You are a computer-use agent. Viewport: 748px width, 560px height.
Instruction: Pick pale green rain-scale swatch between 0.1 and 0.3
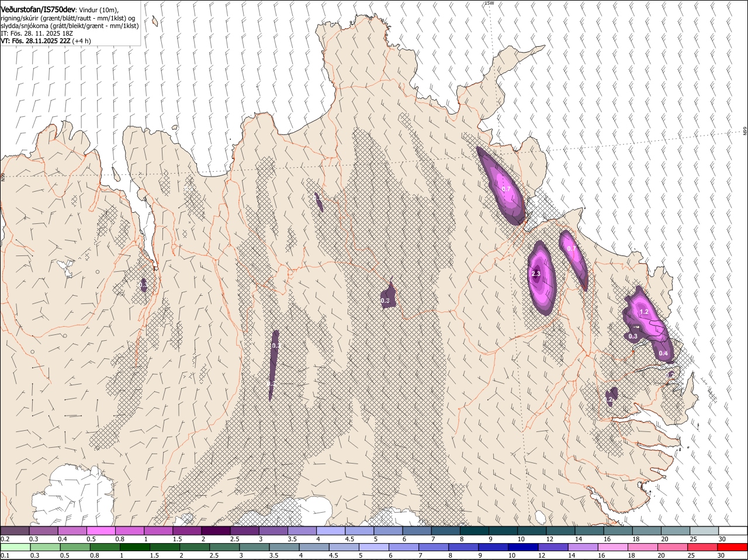coord(15,547)
